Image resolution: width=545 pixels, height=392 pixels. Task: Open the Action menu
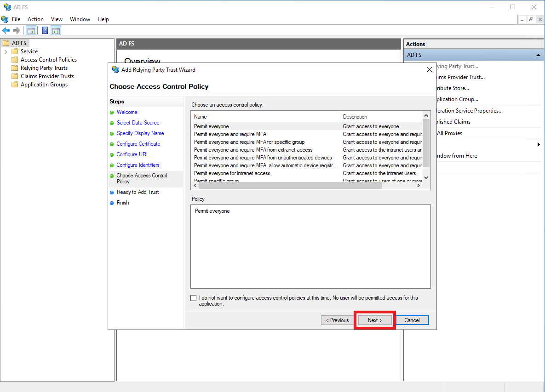click(x=35, y=19)
